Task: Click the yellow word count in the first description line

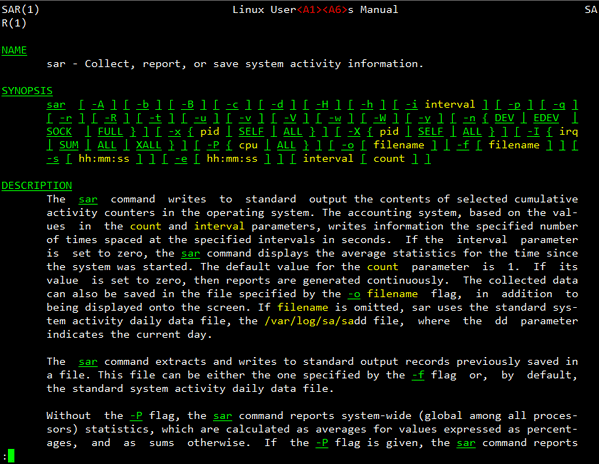Action: point(146,226)
